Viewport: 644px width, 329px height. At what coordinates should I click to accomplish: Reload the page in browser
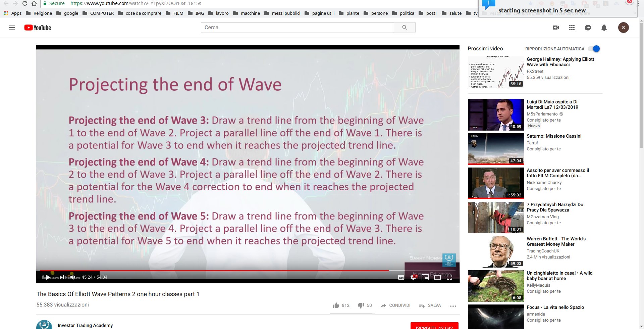[x=24, y=3]
